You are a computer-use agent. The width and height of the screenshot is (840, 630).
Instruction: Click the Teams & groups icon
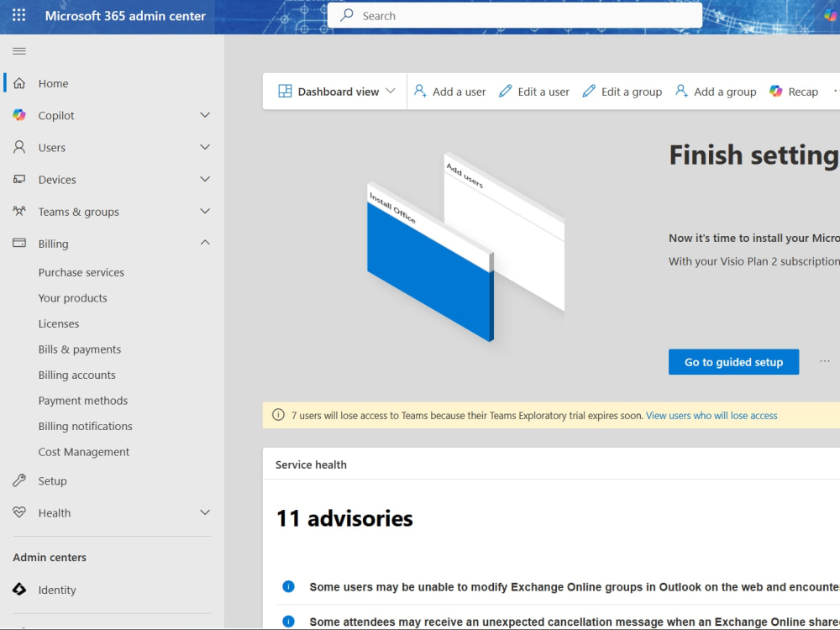19,211
